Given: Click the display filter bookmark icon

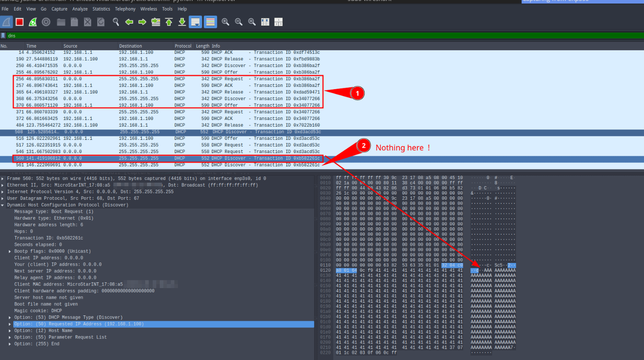Looking at the screenshot, I should (4, 36).
